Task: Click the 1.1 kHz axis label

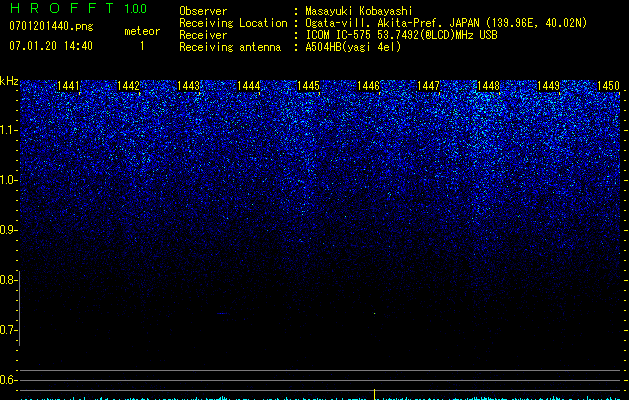Action: pyautogui.click(x=8, y=130)
